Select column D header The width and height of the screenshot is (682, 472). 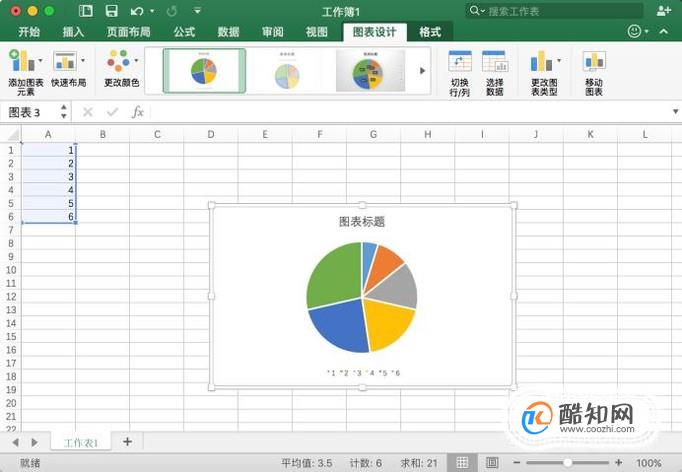211,134
